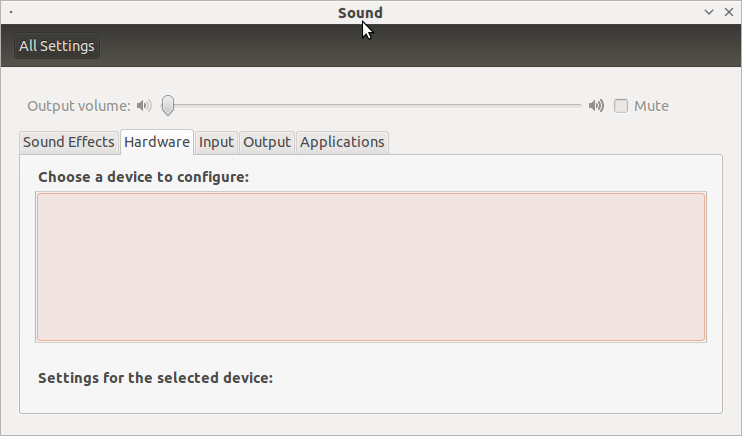Click the Mute label text
The height and width of the screenshot is (436, 742).
pos(651,106)
